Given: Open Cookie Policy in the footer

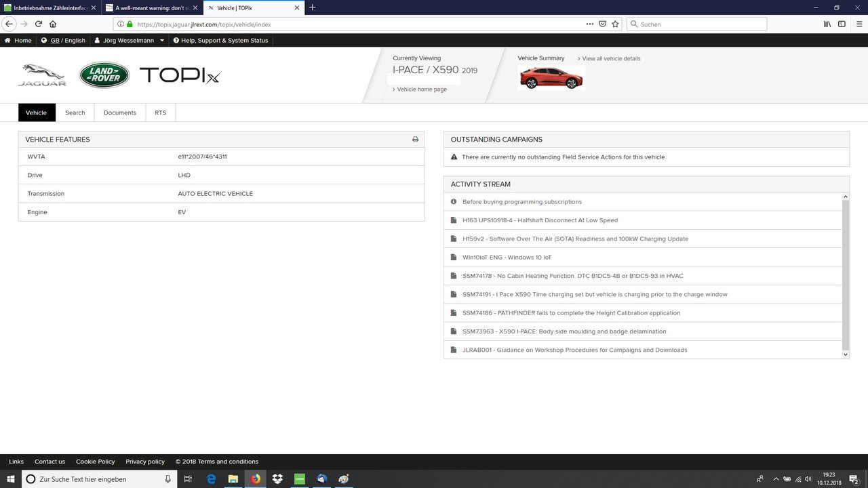Looking at the screenshot, I should pos(95,462).
